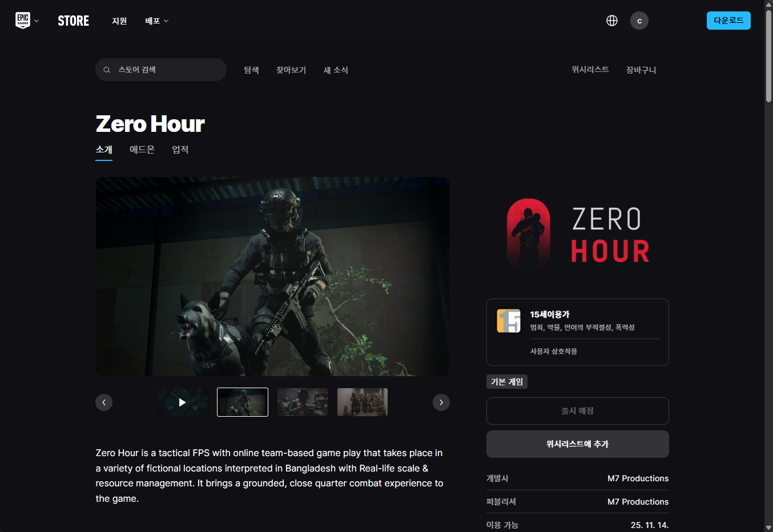Expand the 배포 dropdown menu
The image size is (773, 532).
point(157,21)
